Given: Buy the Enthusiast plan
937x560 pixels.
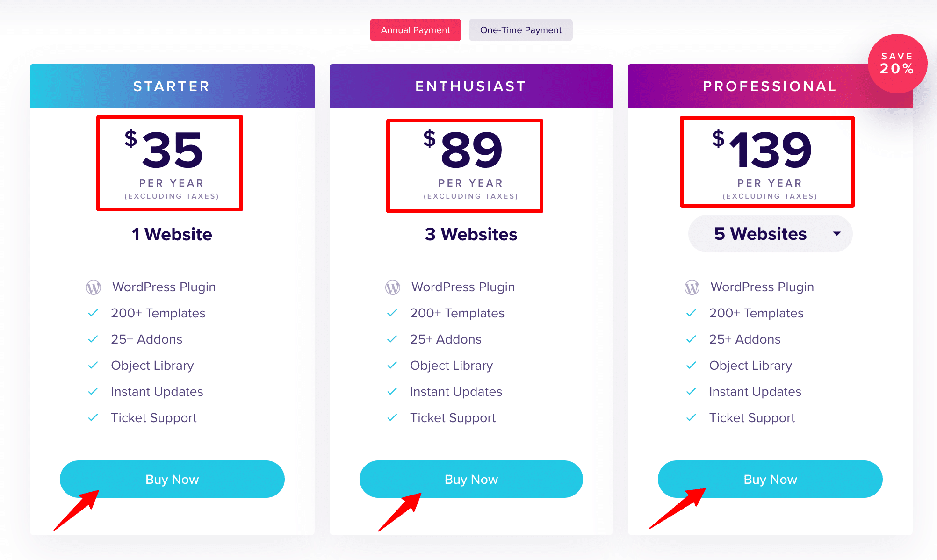Looking at the screenshot, I should (x=471, y=479).
